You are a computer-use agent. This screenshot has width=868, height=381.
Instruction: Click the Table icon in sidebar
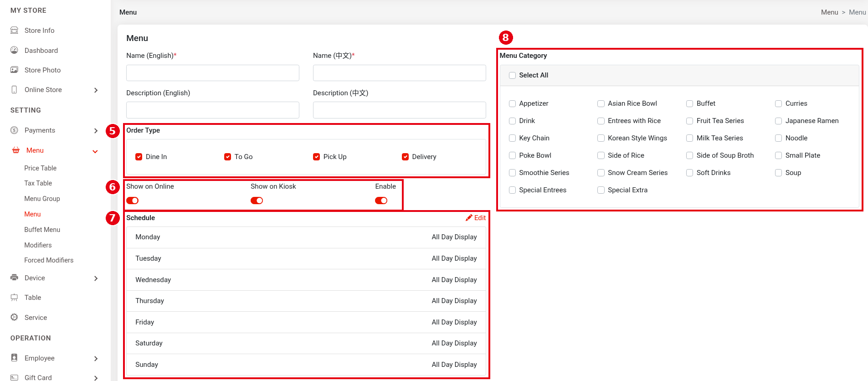tap(15, 298)
